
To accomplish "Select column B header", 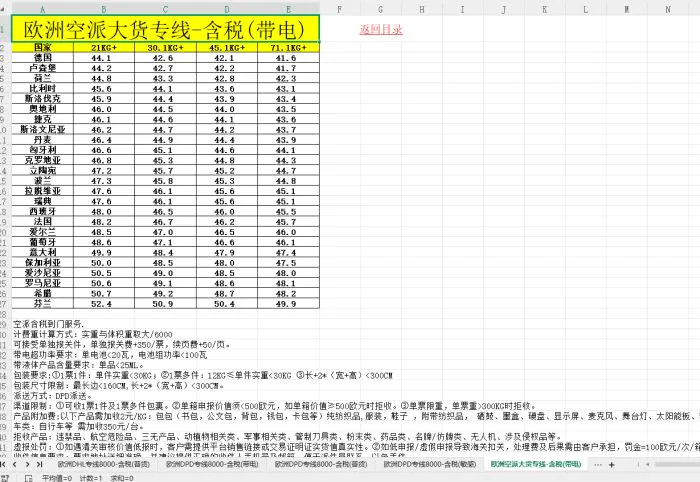I will (104, 9).
